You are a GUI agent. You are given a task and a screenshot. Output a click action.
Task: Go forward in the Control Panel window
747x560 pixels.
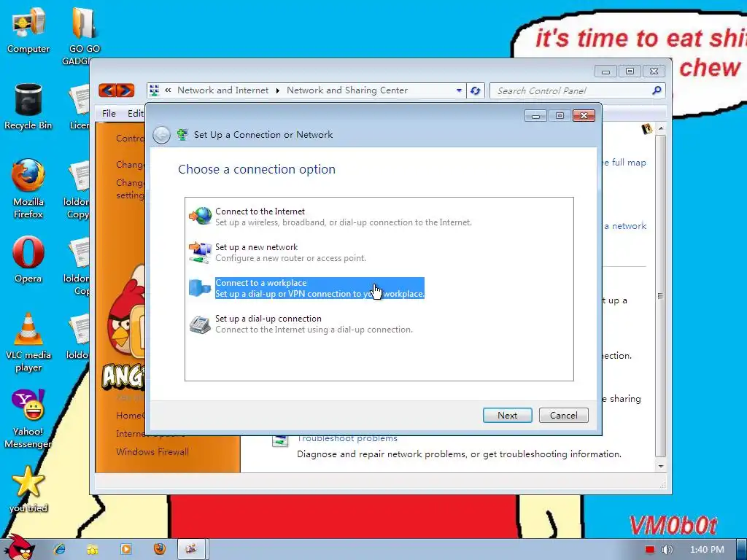[x=125, y=90]
